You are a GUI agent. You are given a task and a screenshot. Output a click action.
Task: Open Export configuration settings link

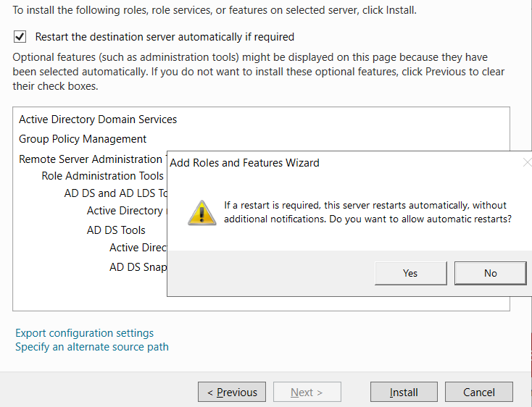click(85, 333)
